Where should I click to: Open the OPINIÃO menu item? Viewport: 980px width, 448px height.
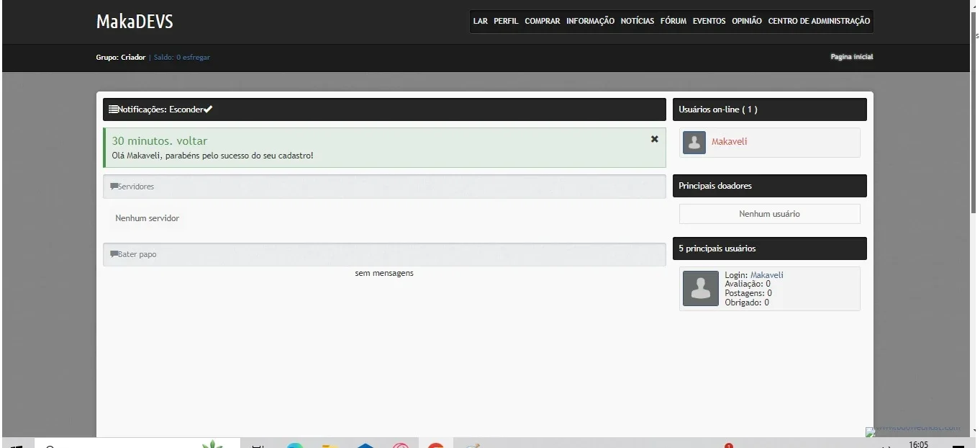pyautogui.click(x=747, y=21)
